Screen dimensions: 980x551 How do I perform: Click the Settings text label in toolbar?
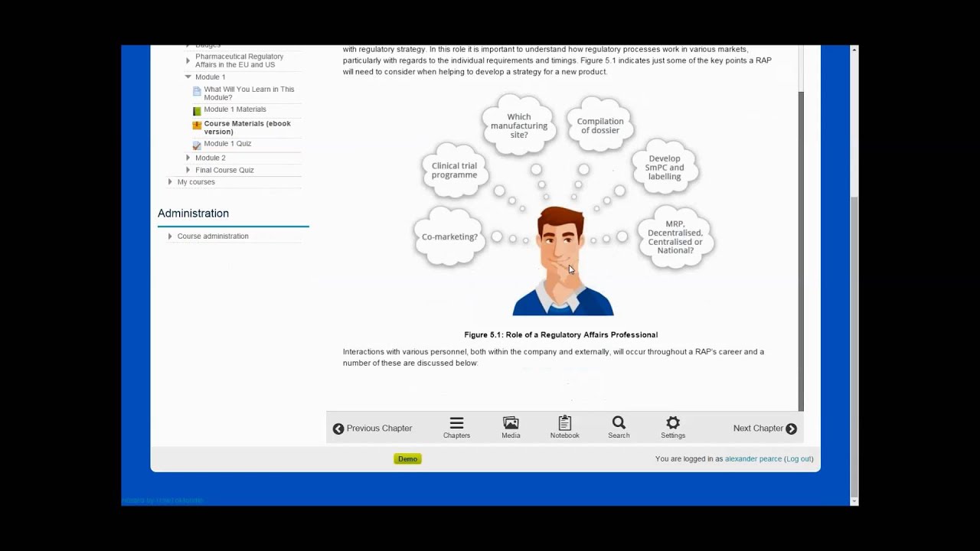(x=673, y=435)
